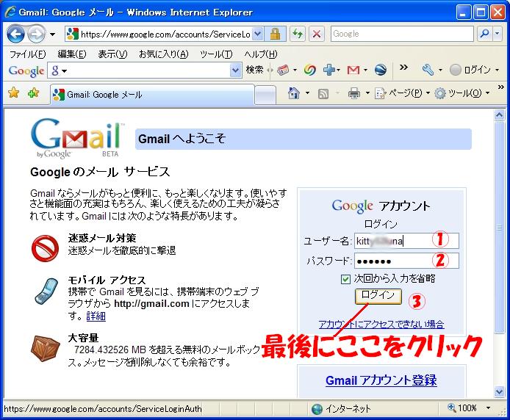
Task: Open the ツール(O) command bar menu
Action: (461, 94)
